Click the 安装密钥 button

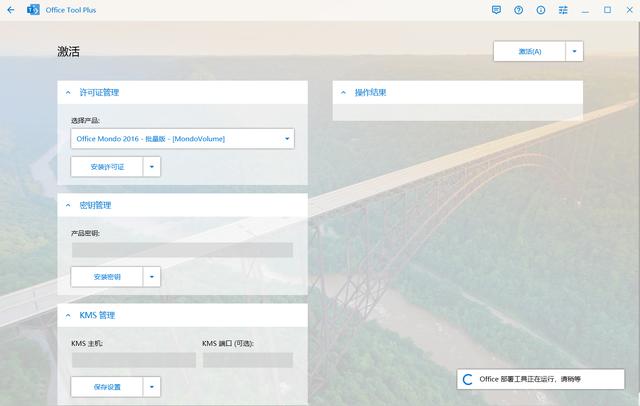[x=107, y=277]
